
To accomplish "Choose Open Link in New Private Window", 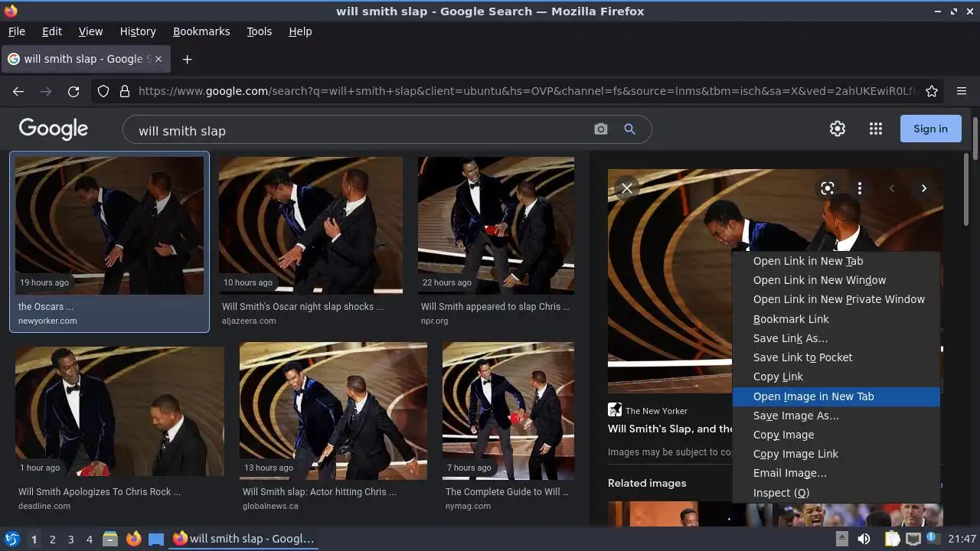I will coord(836,299).
